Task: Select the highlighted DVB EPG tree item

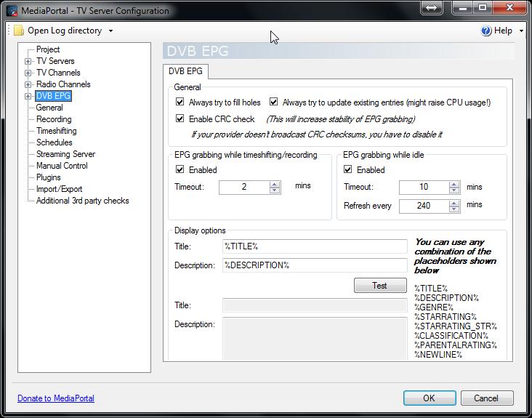Action: (x=53, y=96)
